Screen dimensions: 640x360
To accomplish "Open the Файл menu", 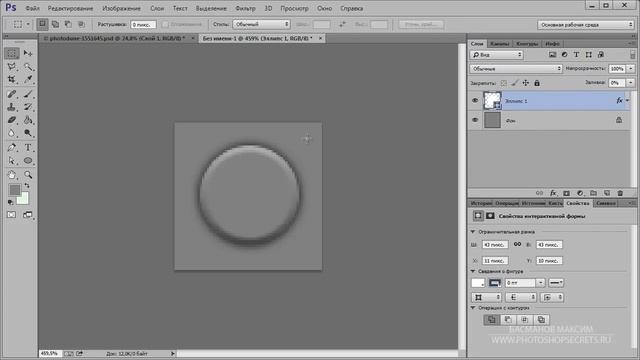I will tap(32, 8).
